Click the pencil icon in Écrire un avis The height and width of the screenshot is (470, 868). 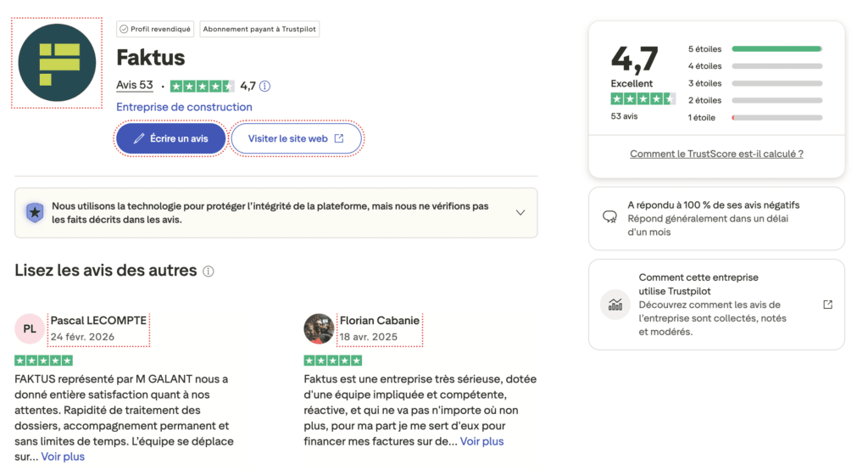click(x=139, y=138)
